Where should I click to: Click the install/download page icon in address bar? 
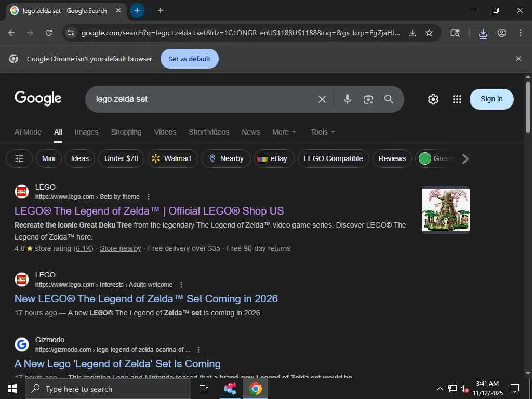412,33
